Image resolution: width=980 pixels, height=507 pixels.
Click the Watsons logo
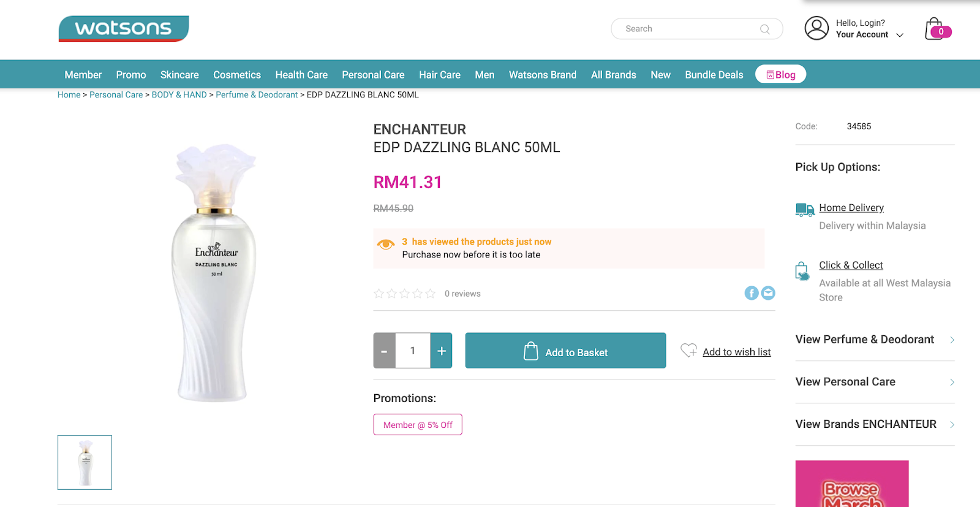124,29
